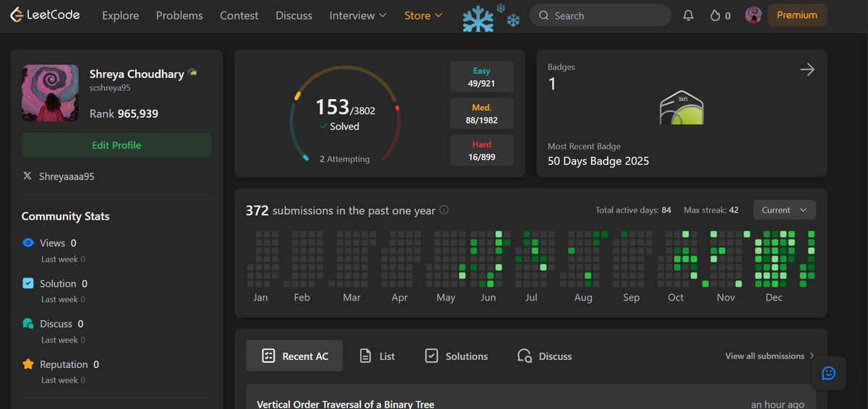The height and width of the screenshot is (409, 868).
Task: Click the X (Twitter) profile icon
Action: point(27,176)
